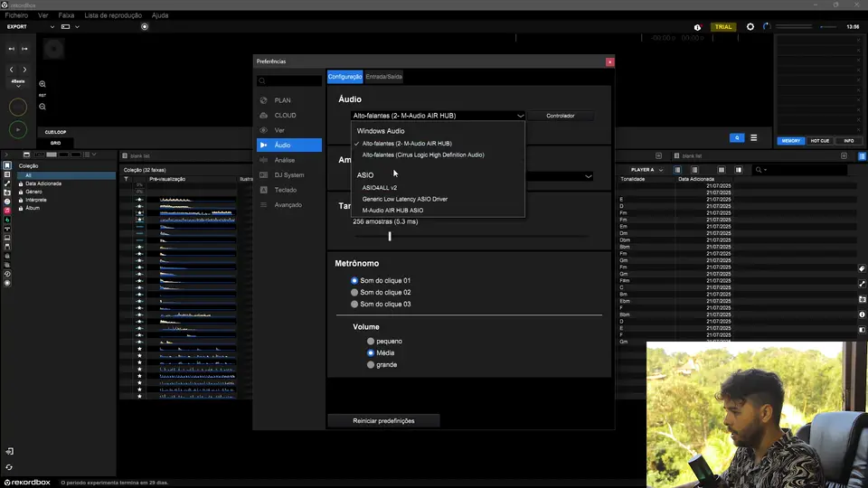Reset waveform zoom with RST

pos(42,95)
